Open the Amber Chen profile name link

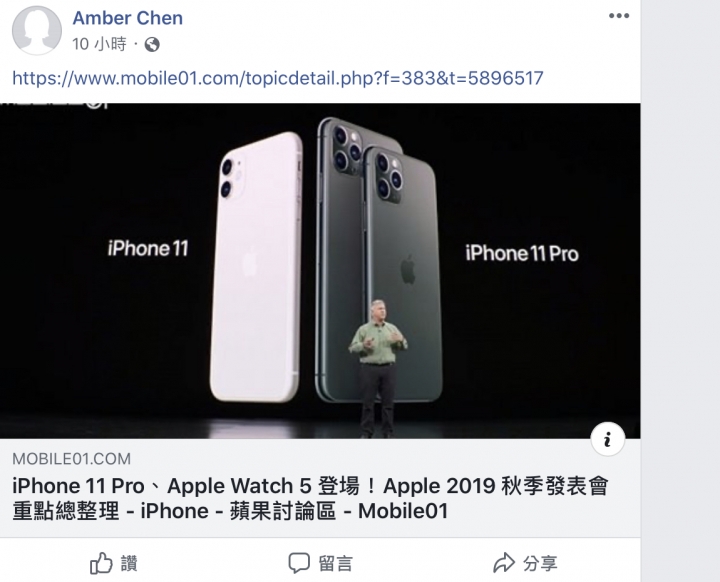pos(128,18)
